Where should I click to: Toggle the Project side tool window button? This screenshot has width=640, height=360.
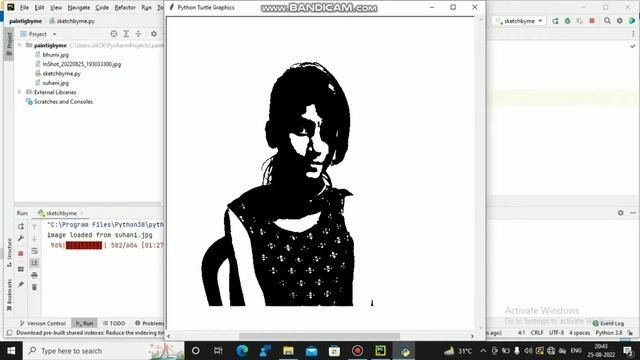click(x=9, y=45)
